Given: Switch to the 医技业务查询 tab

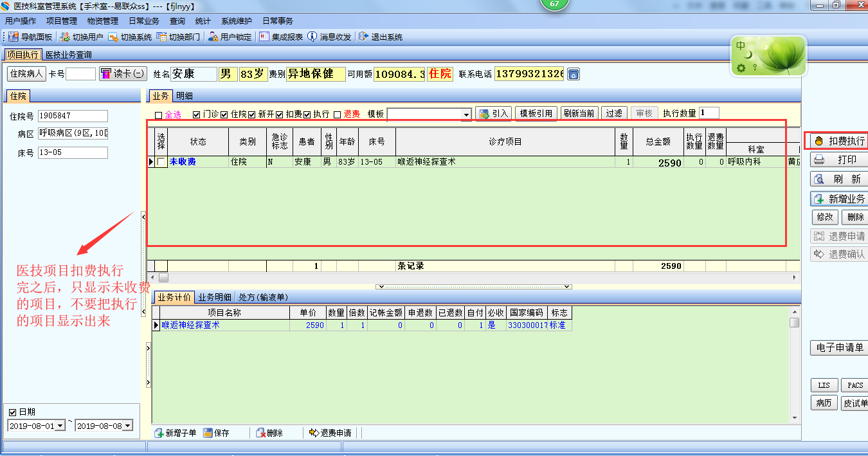Looking at the screenshot, I should [x=69, y=55].
